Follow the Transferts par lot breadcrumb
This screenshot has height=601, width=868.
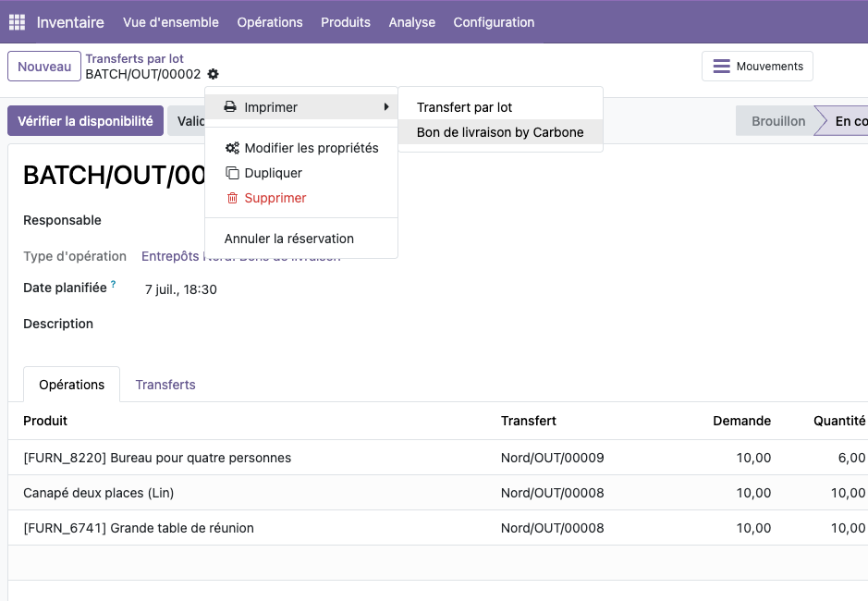tap(135, 59)
